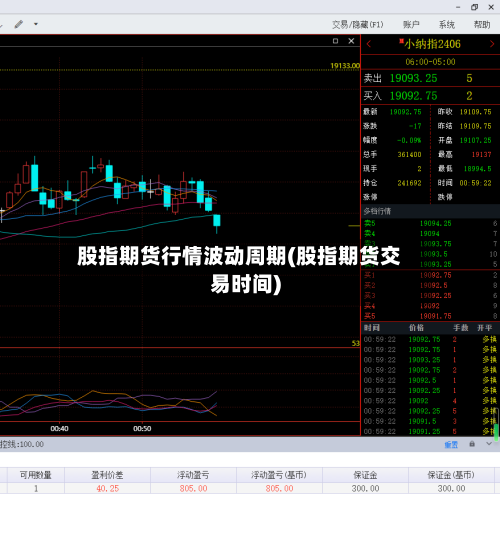The width and height of the screenshot is (500, 546).
Task: Click the 可用数量 column header
Action: tap(36, 475)
